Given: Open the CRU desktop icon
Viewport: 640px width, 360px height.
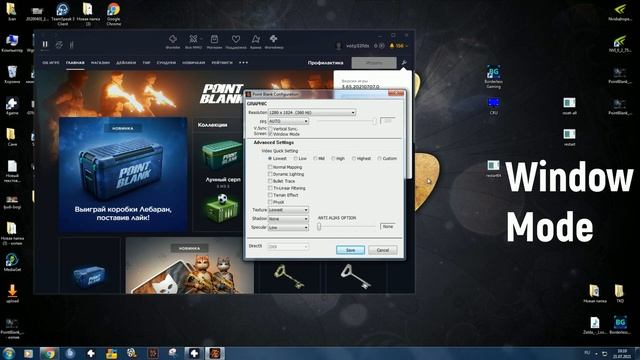Looking at the screenshot, I should click(493, 105).
